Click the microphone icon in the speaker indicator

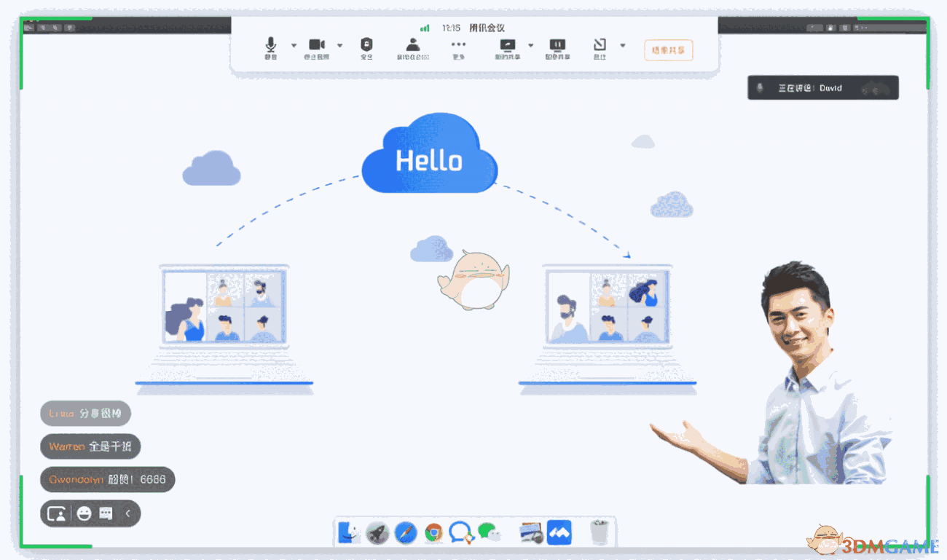click(x=760, y=88)
